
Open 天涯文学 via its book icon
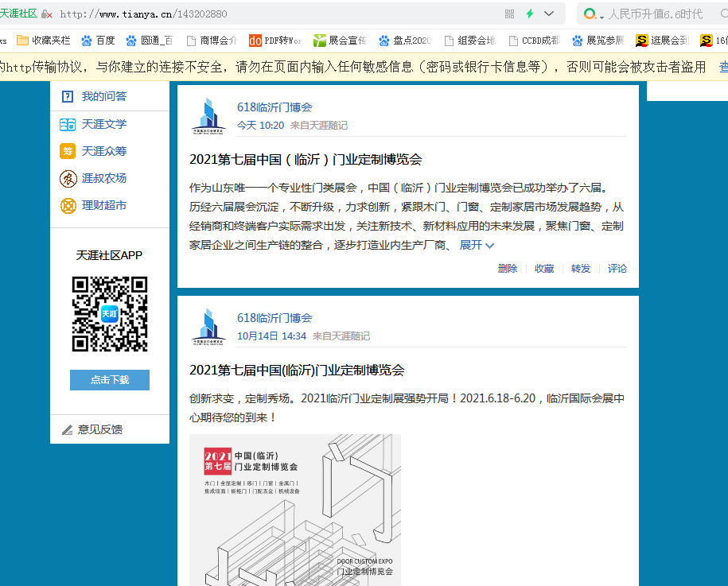tap(68, 124)
